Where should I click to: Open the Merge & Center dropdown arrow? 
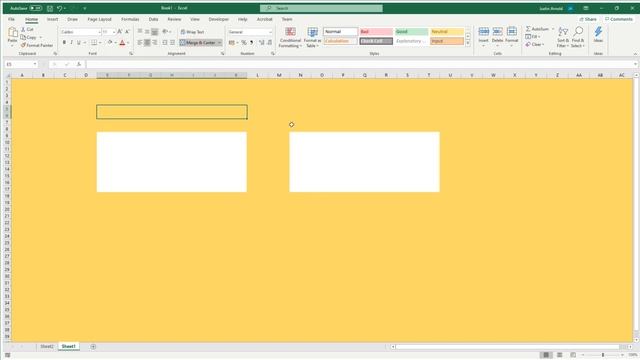pos(220,43)
